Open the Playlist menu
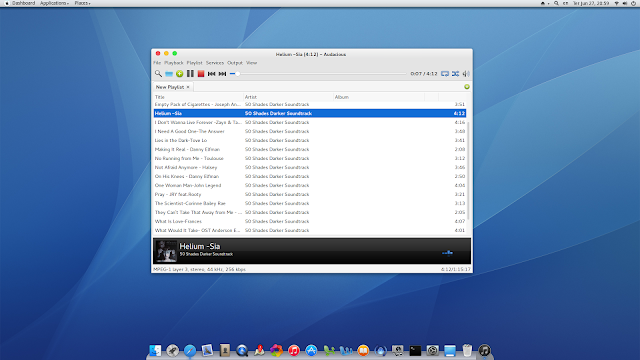The height and width of the screenshot is (360, 640). (x=195, y=63)
